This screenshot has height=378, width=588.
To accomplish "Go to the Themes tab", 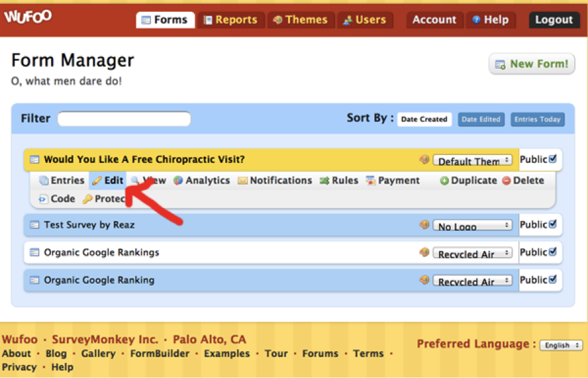I will click(300, 20).
